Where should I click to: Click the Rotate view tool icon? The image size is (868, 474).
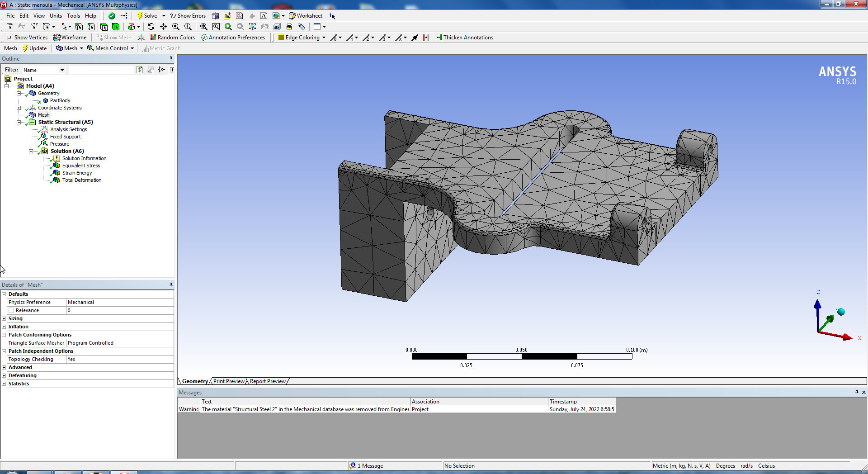point(151,27)
